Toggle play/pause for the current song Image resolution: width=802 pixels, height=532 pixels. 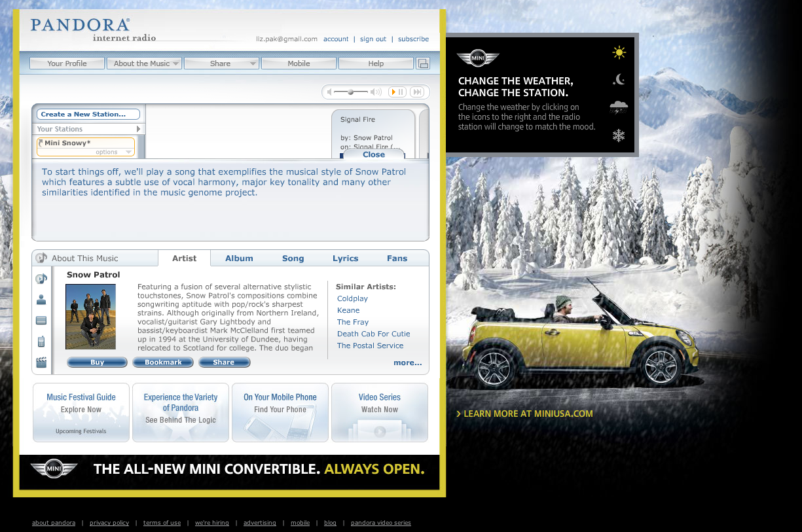tap(397, 92)
